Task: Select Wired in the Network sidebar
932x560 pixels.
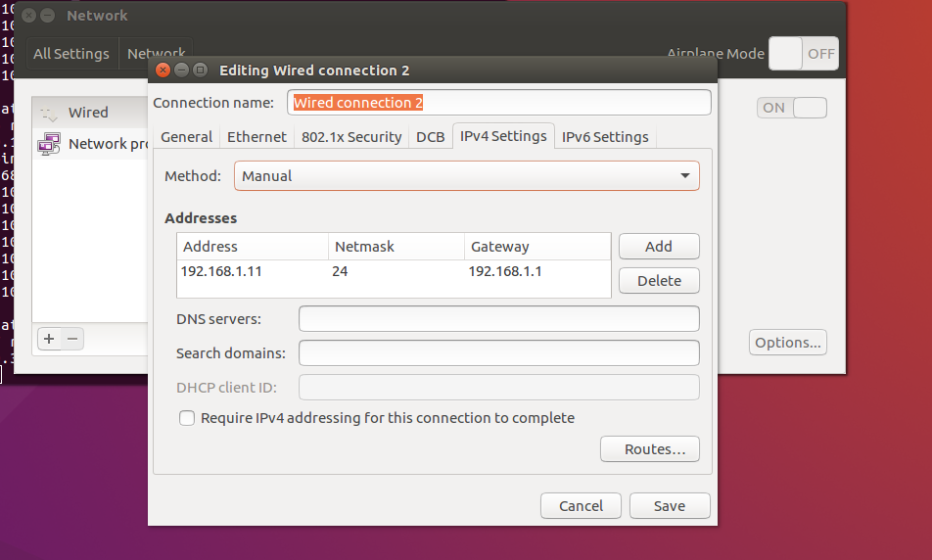Action: (90, 113)
